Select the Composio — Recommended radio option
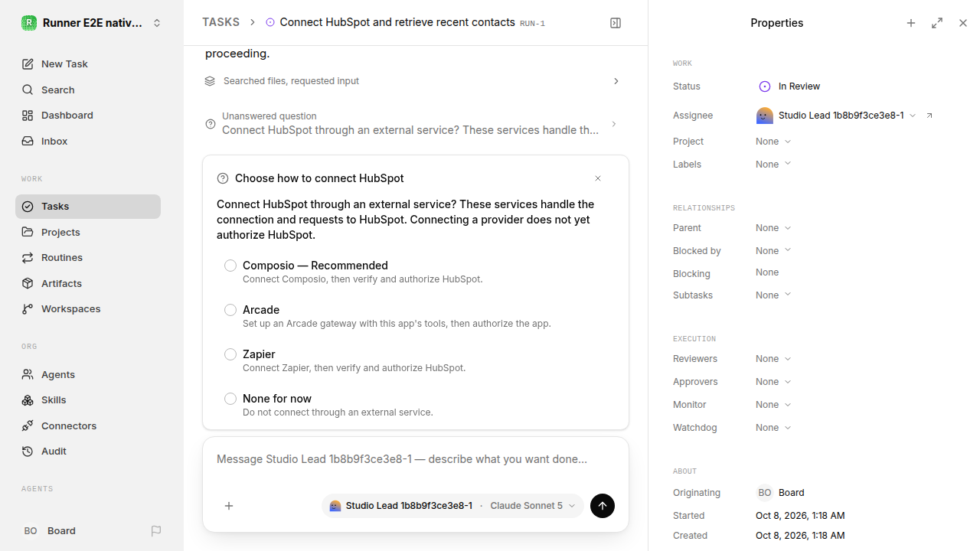The image size is (980, 551). coord(230,266)
